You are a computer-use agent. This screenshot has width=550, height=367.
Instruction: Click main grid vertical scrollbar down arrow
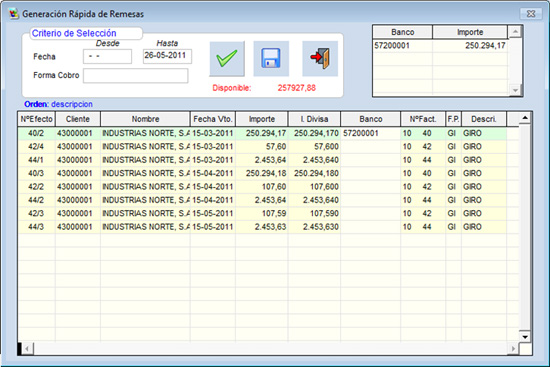point(525,337)
